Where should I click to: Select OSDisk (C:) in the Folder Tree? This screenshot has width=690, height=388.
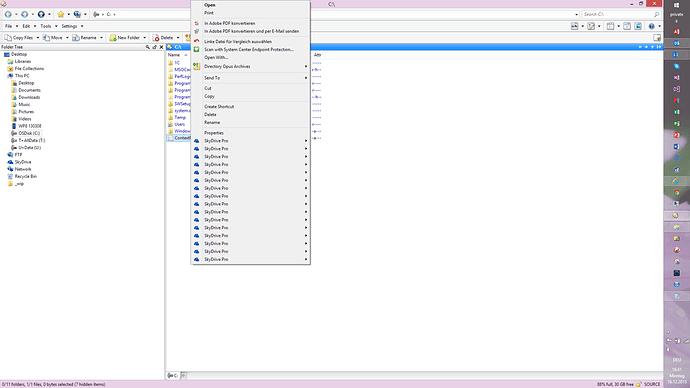pyautogui.click(x=29, y=133)
